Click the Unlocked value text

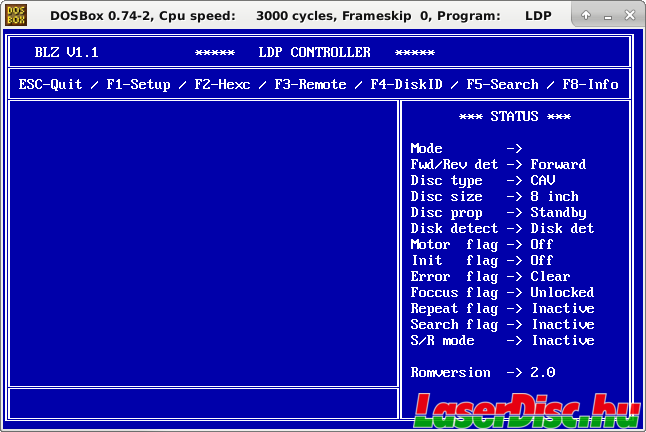[x=562, y=293]
